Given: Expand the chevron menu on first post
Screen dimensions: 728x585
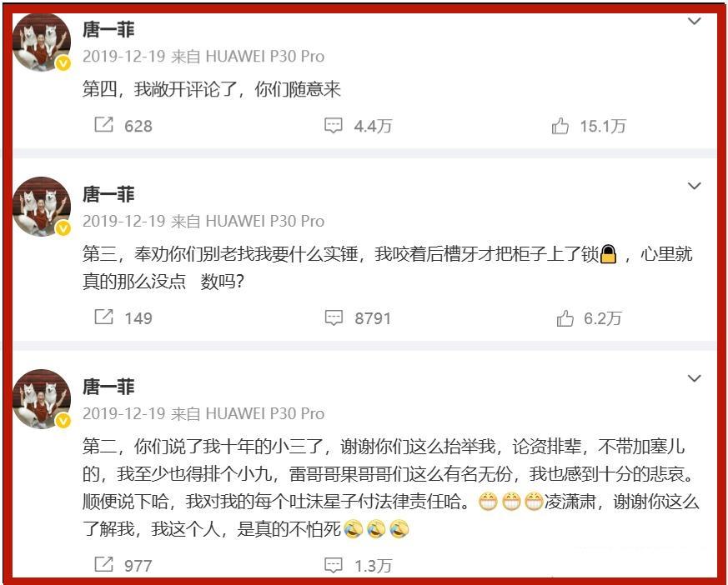Looking at the screenshot, I should (x=694, y=21).
